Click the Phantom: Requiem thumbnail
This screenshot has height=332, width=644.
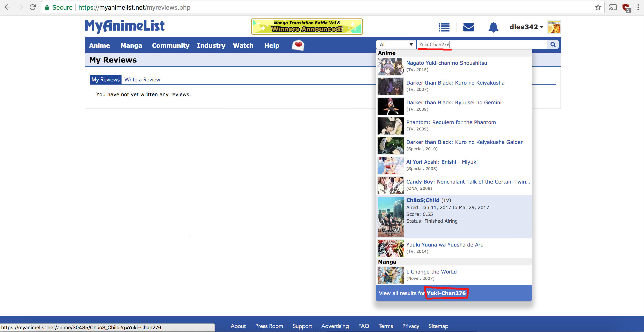click(390, 126)
